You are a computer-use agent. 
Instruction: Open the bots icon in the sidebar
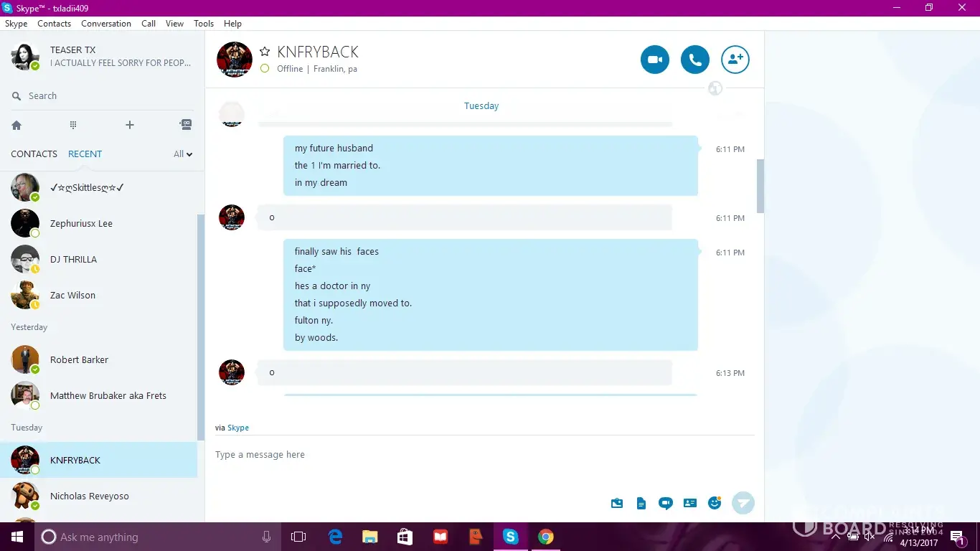tap(186, 124)
